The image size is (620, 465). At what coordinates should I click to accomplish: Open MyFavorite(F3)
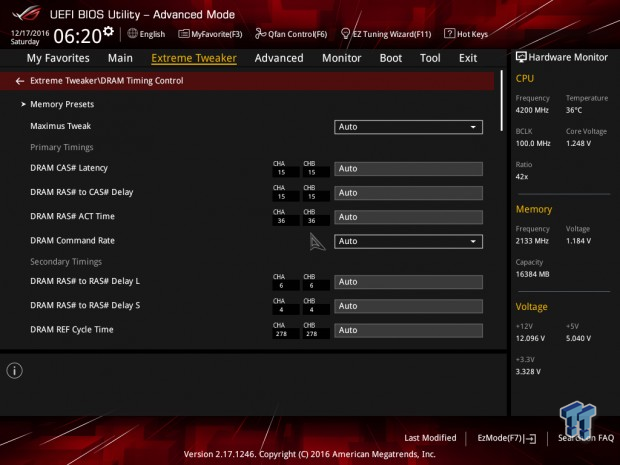(x=217, y=34)
